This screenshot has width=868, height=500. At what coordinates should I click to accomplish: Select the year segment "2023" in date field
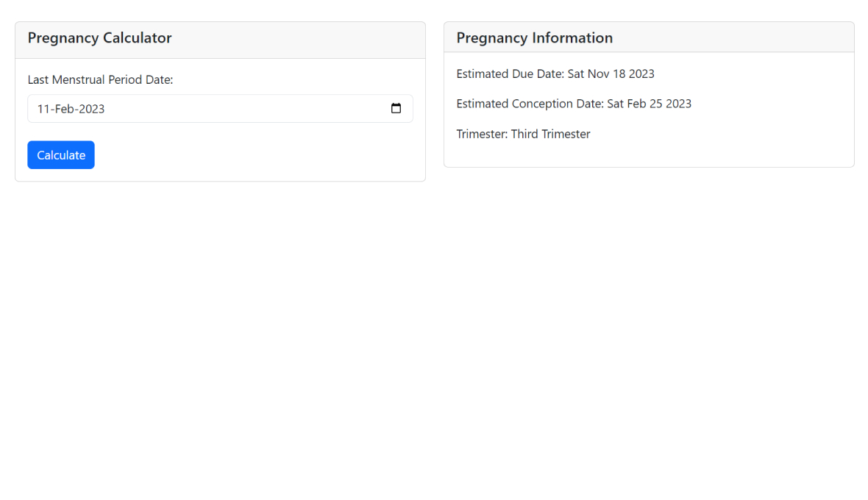click(x=92, y=109)
